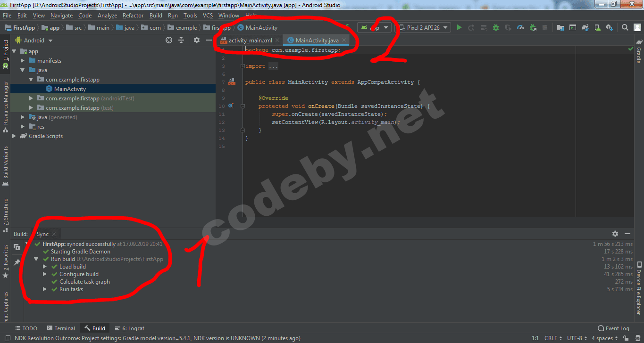Open the Gradle side panel
Screen dimensions: 644x343
tap(639, 52)
